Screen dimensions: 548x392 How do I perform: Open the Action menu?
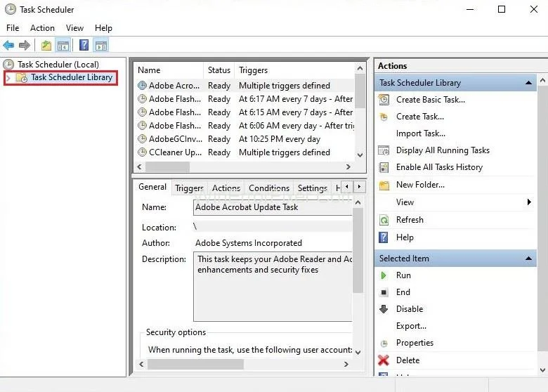[x=42, y=28]
